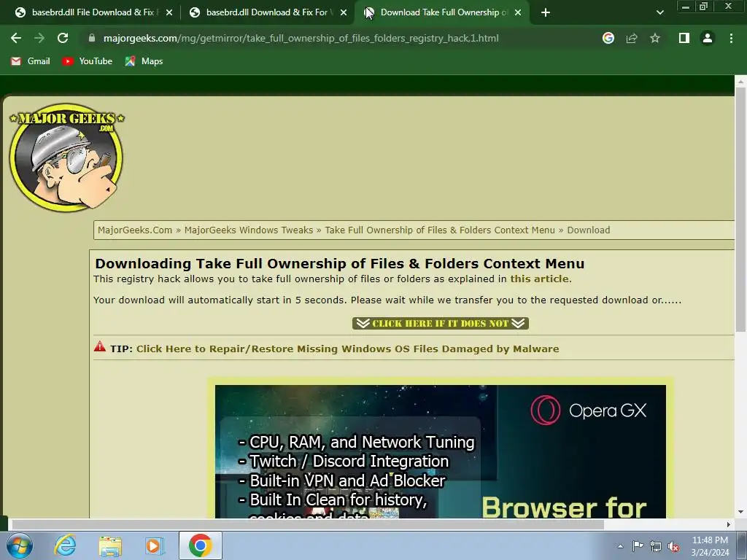The width and height of the screenshot is (747, 560).
Task: Click the Major Geeks logo
Action: (66, 157)
